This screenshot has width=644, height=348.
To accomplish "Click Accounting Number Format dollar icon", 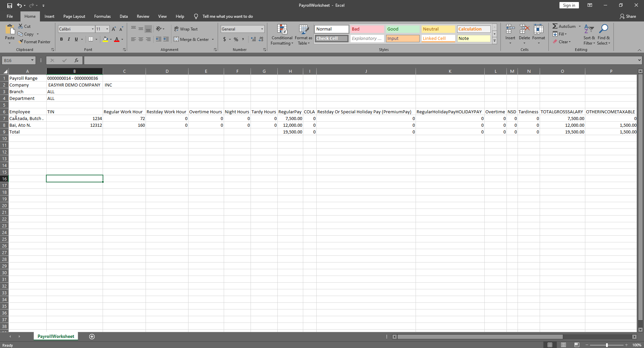I will click(x=224, y=39).
